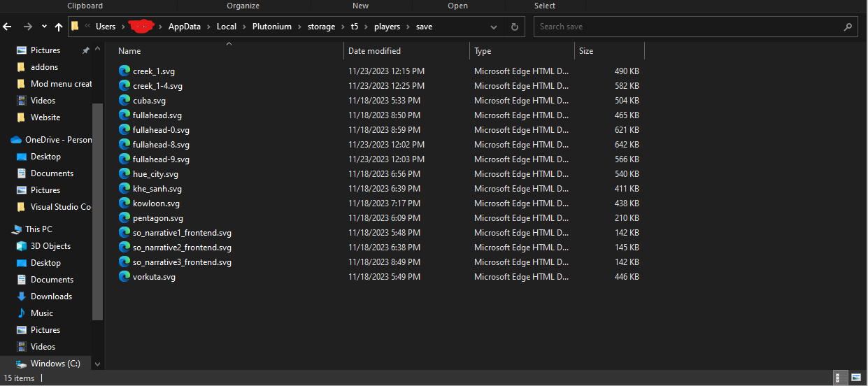Click navigation pane scroll down arrow

click(x=97, y=364)
